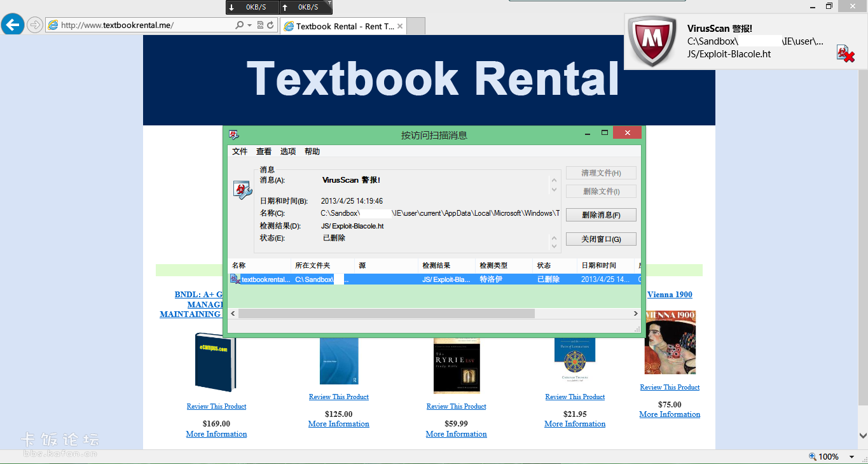The width and height of the screenshot is (868, 464).
Task: Click the browser forward arrow button
Action: pyautogui.click(x=34, y=25)
